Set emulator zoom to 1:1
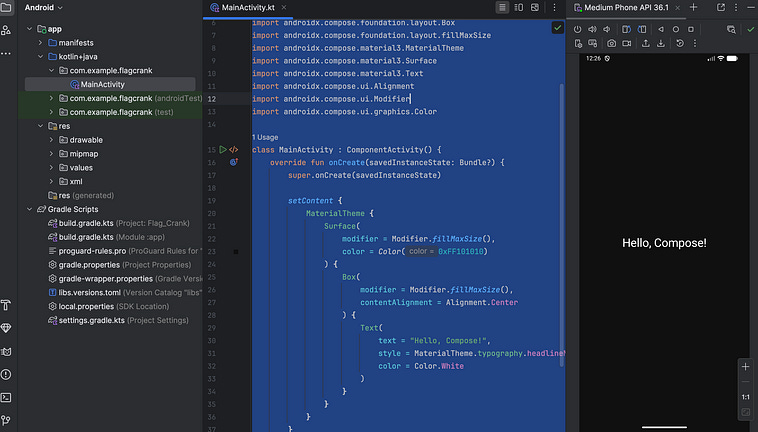This screenshot has height=432, width=758. (x=745, y=397)
